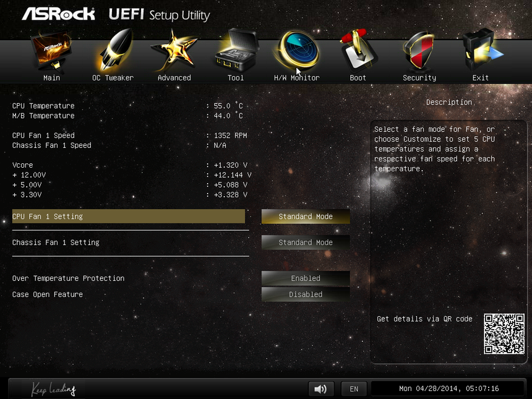Enable Over Temperature Protection
This screenshot has height=399, width=532.
click(x=306, y=278)
